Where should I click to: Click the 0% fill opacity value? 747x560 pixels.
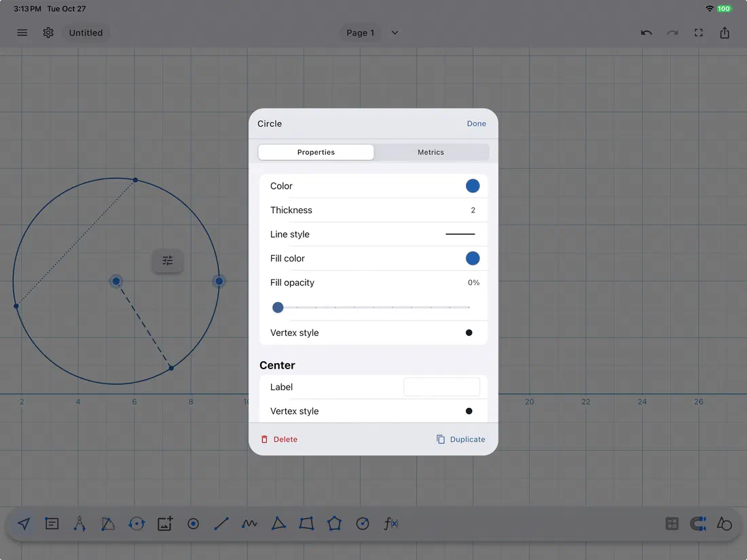[473, 283]
